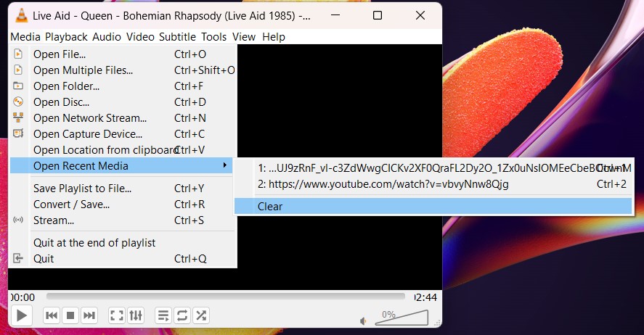
Task: Click the VLC cone icon in title bar
Action: [x=21, y=15]
